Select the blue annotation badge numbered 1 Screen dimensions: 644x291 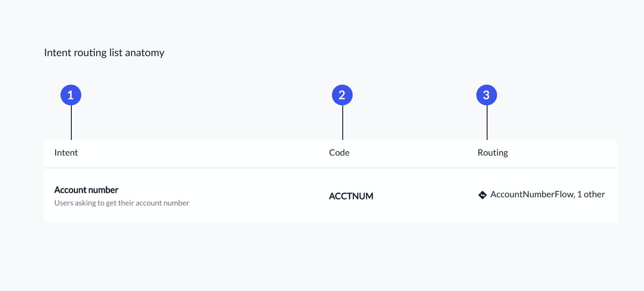click(x=71, y=95)
